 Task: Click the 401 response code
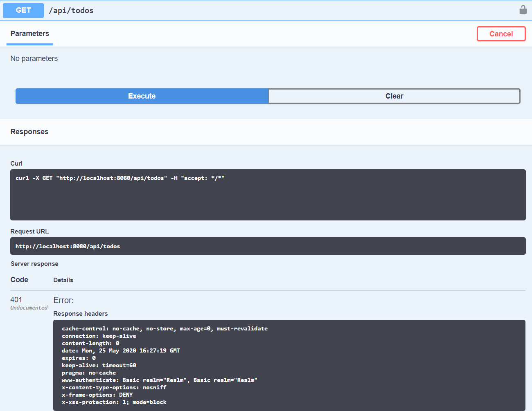[x=16, y=300]
